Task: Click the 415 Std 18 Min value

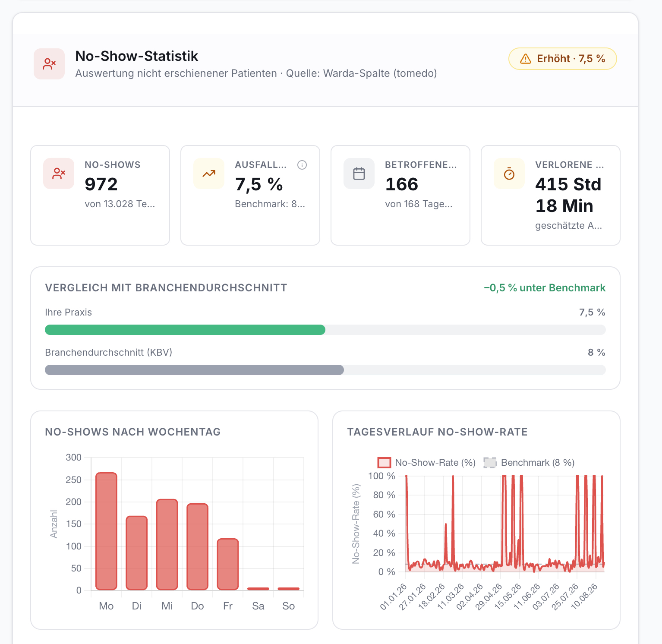Action: click(568, 195)
